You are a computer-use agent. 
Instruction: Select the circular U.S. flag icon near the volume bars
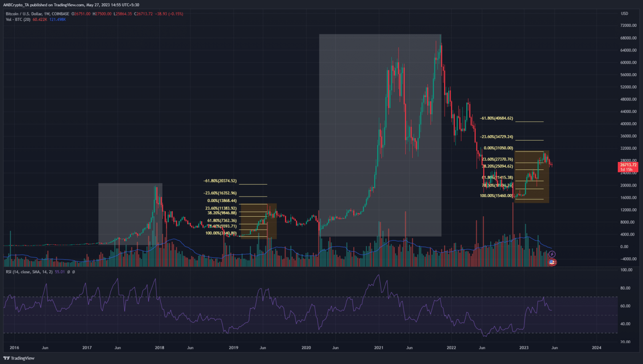(552, 262)
